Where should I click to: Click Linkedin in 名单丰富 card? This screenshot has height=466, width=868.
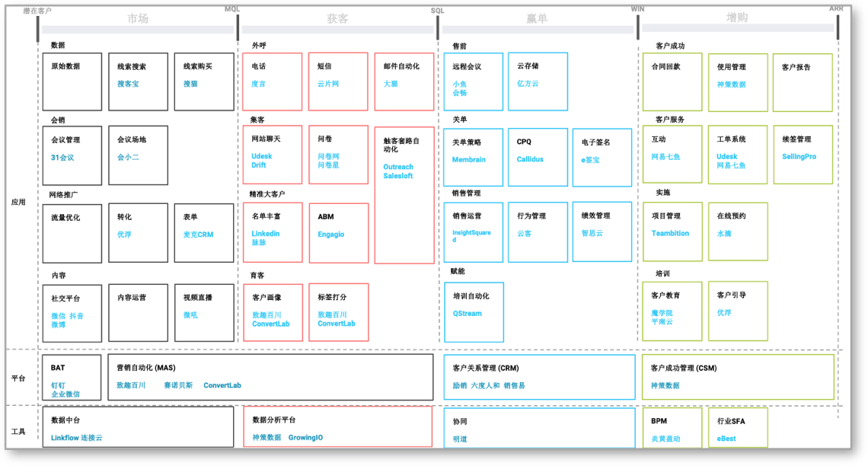tap(266, 234)
